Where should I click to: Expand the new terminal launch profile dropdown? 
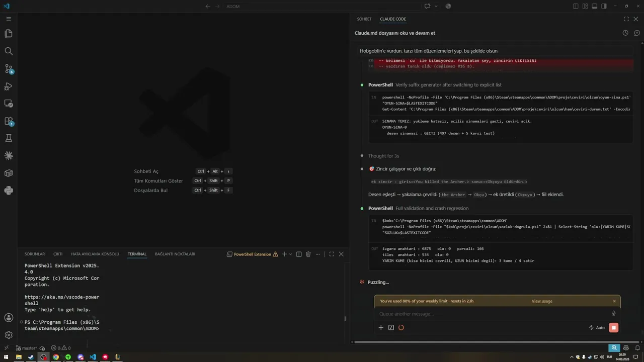[290, 254]
